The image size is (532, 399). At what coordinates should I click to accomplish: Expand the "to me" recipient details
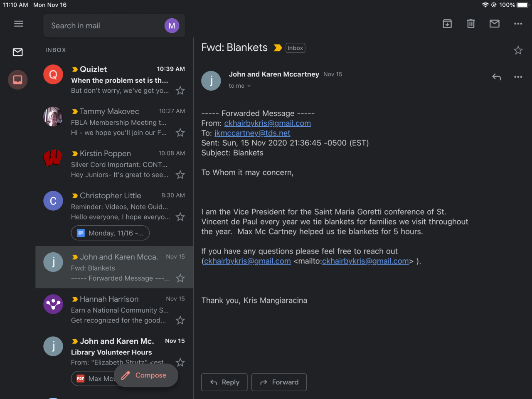(x=240, y=86)
